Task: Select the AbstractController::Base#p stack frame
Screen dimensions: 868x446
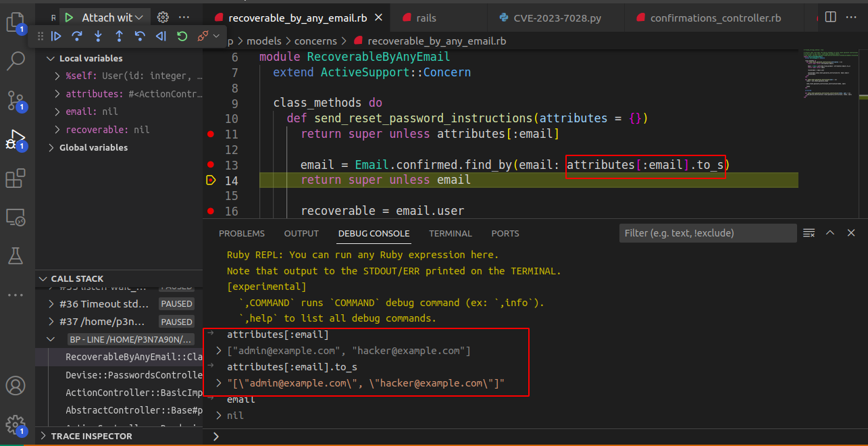Action: [x=119, y=410]
